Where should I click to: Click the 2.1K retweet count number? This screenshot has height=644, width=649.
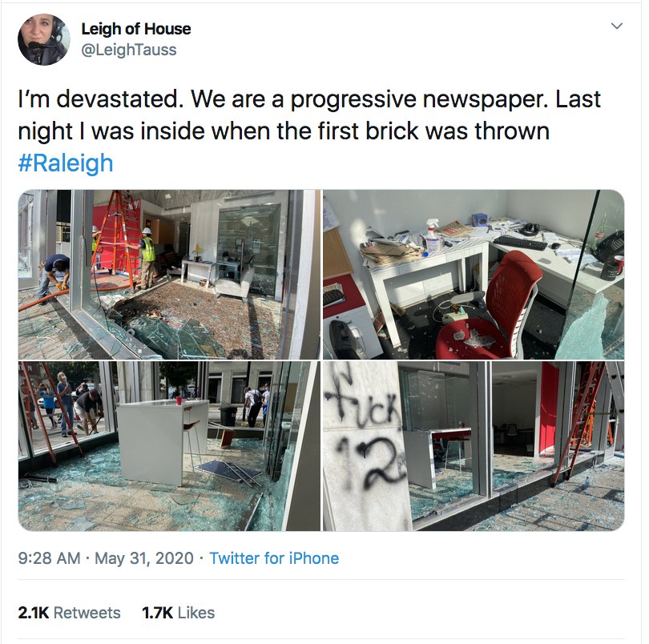click(34, 613)
